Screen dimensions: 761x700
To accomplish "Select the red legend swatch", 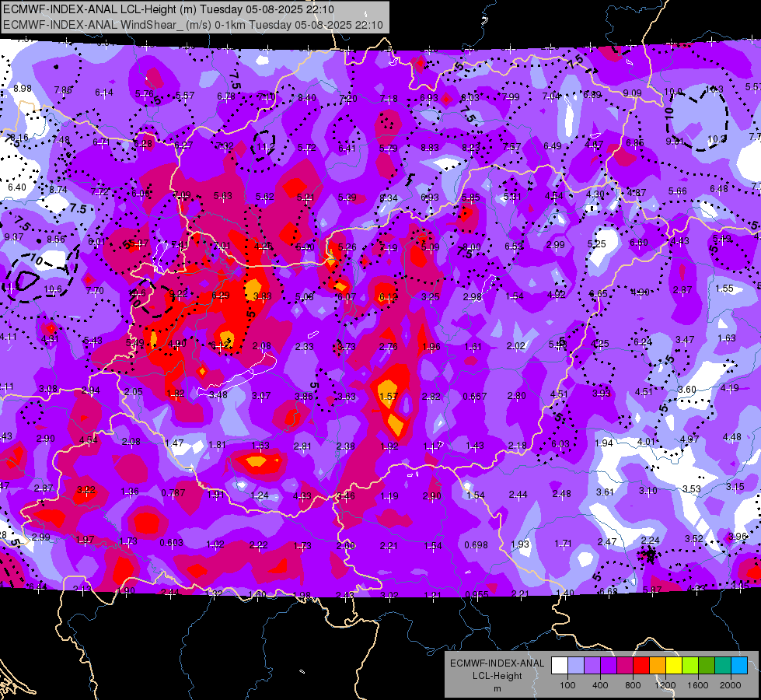I will [641, 666].
